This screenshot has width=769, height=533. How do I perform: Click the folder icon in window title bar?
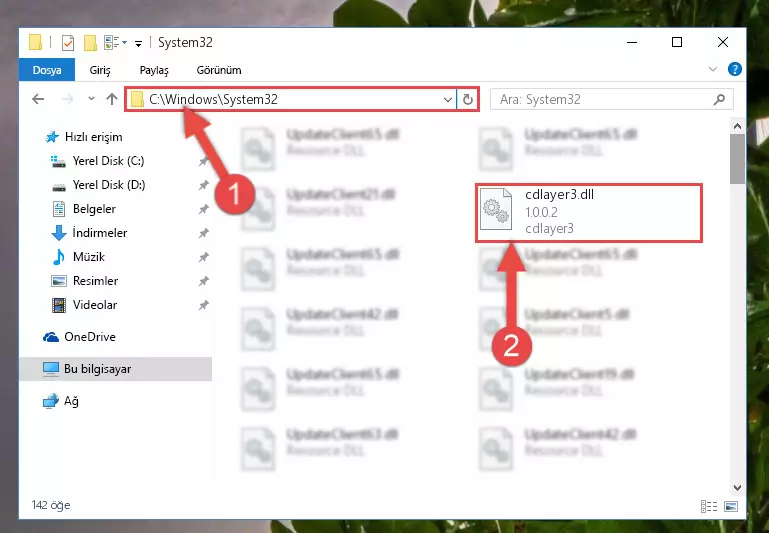35,43
